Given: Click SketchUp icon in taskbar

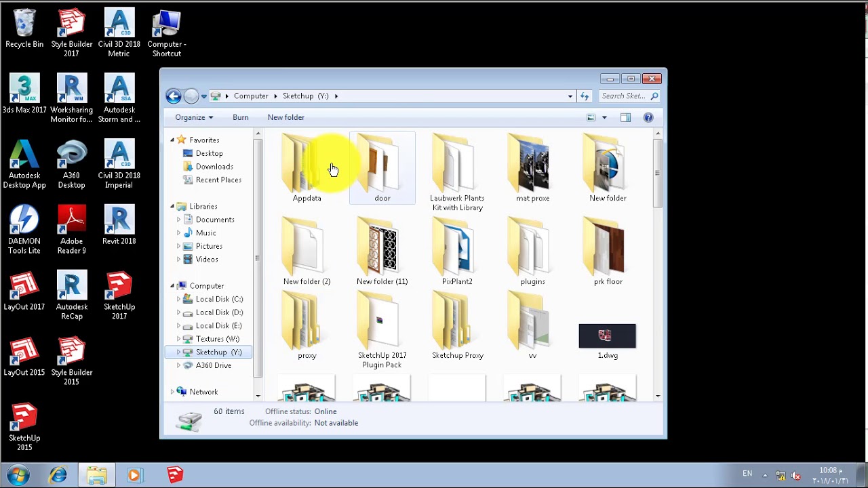Looking at the screenshot, I should [175, 475].
